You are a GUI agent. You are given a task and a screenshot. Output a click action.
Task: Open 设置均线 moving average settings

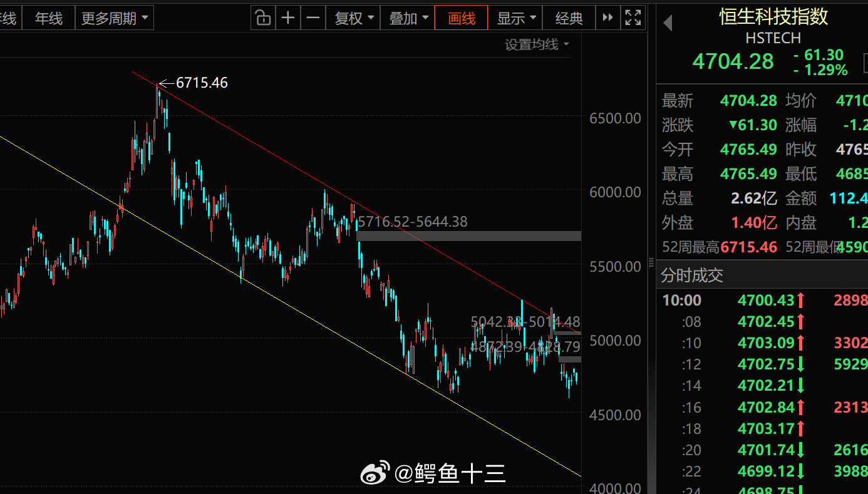click(537, 44)
